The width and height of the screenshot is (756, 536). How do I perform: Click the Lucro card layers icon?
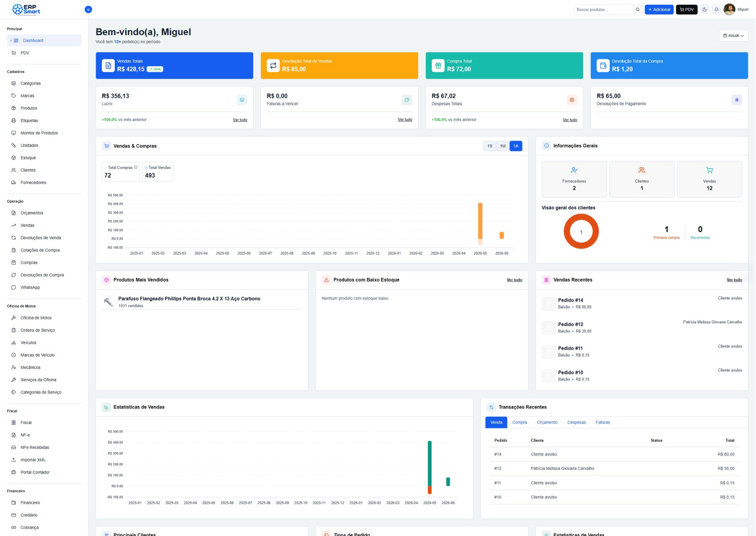[242, 100]
